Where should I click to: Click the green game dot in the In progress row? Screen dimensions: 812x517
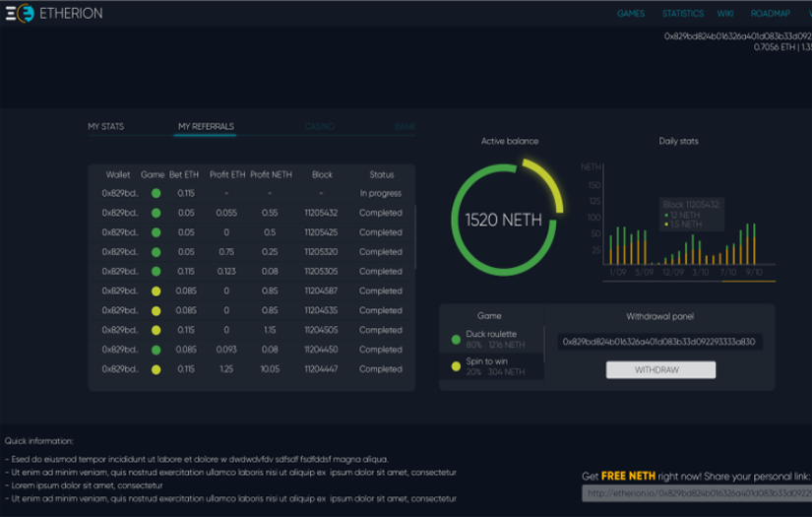pyautogui.click(x=156, y=193)
